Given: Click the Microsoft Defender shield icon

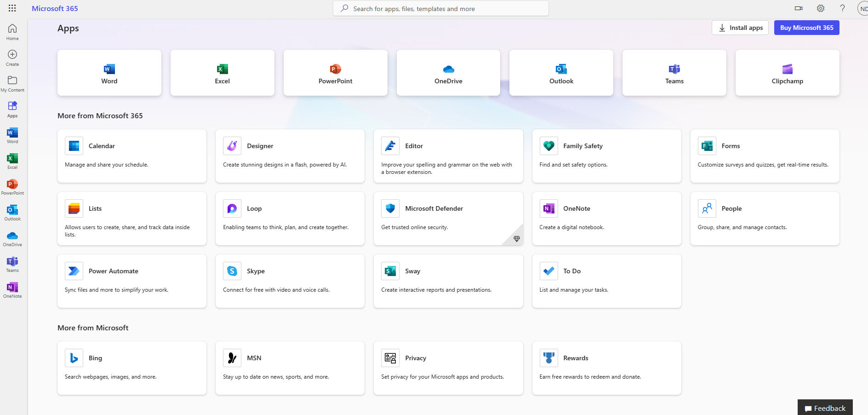Looking at the screenshot, I should (x=390, y=208).
